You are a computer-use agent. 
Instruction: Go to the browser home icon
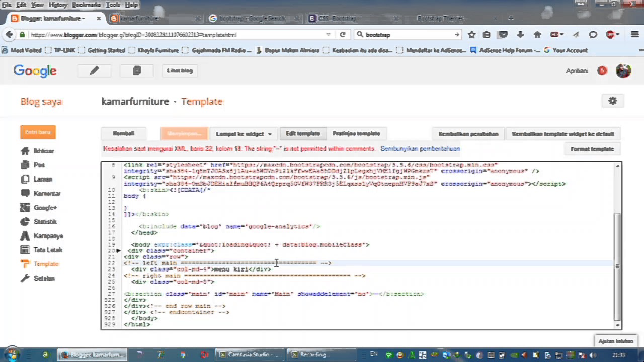[537, 35]
